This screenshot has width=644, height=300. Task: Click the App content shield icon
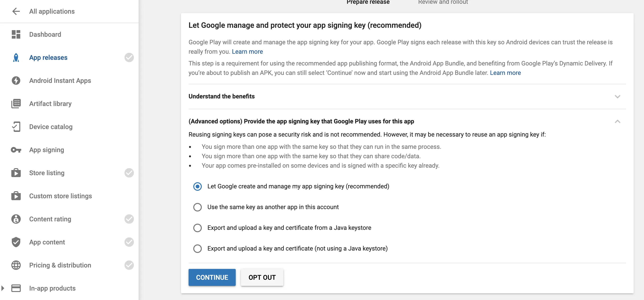pyautogui.click(x=16, y=242)
